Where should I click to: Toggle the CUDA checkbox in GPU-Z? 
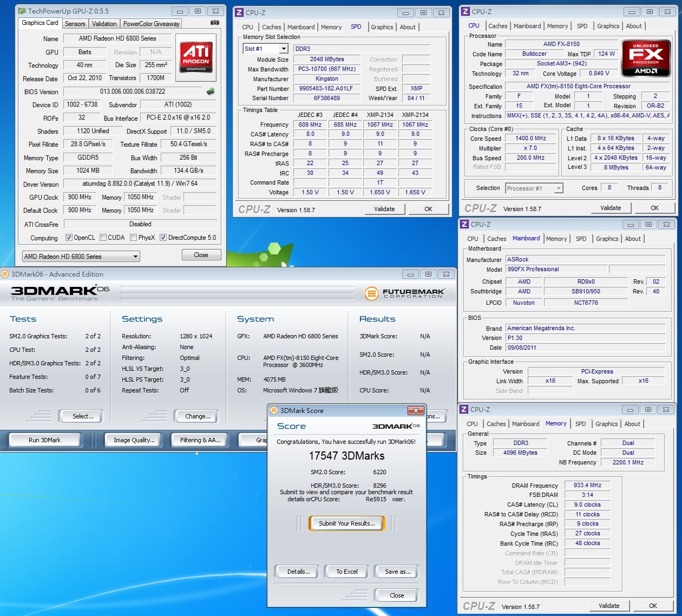(x=103, y=237)
